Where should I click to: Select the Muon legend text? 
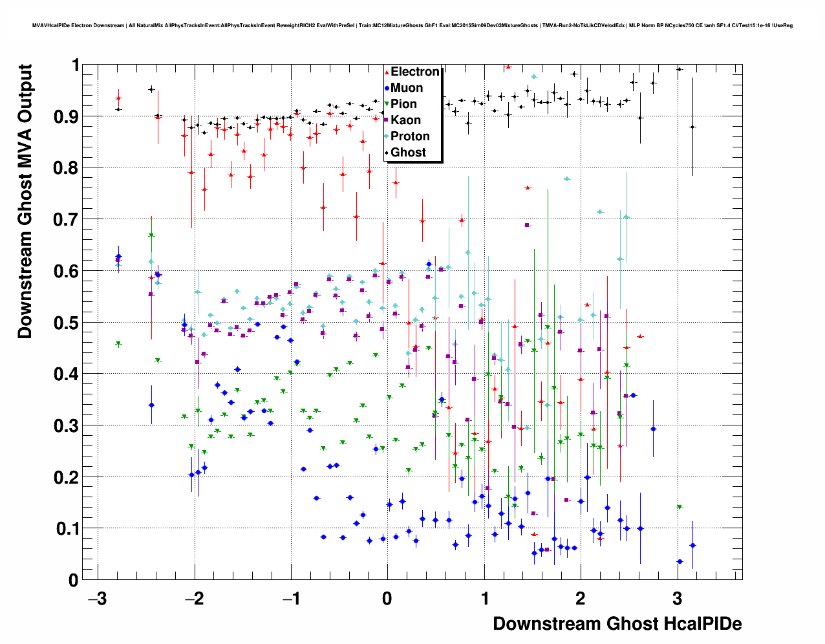tap(407, 88)
